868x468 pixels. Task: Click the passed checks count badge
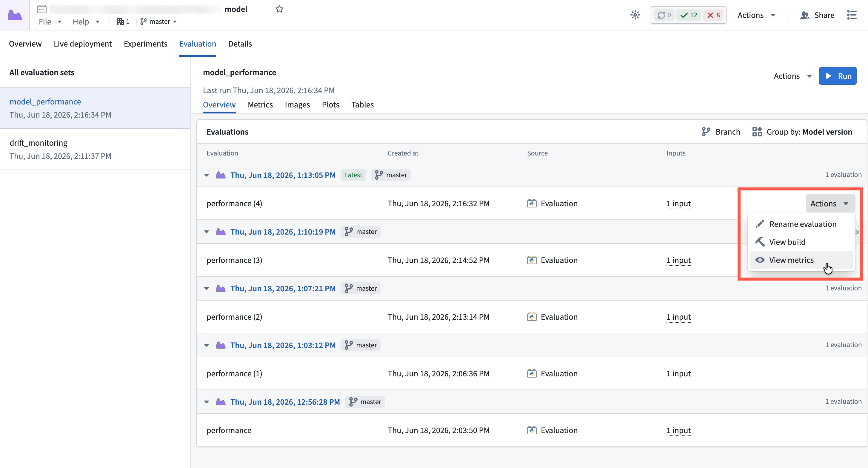coord(688,15)
